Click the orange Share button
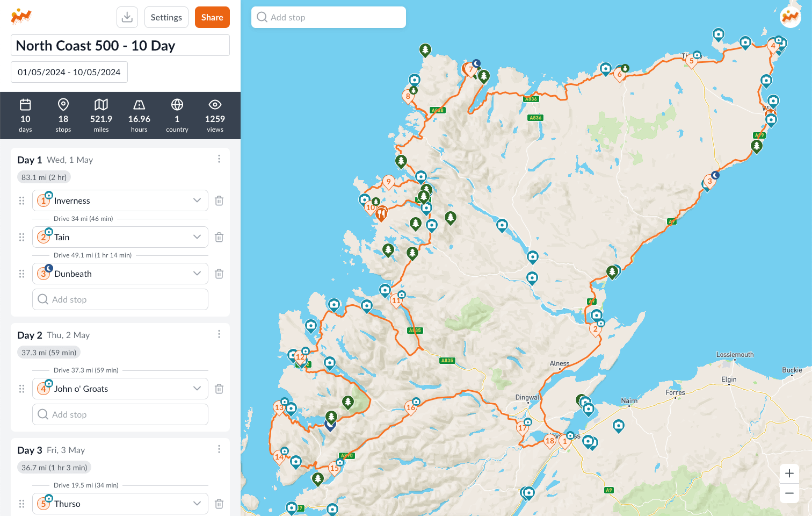Screen dimensions: 812x516 (x=212, y=17)
